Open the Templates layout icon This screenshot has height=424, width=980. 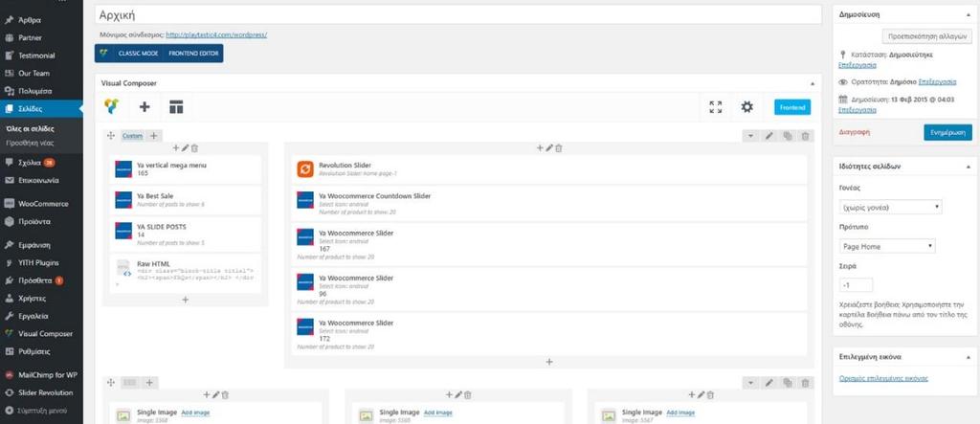point(176,107)
